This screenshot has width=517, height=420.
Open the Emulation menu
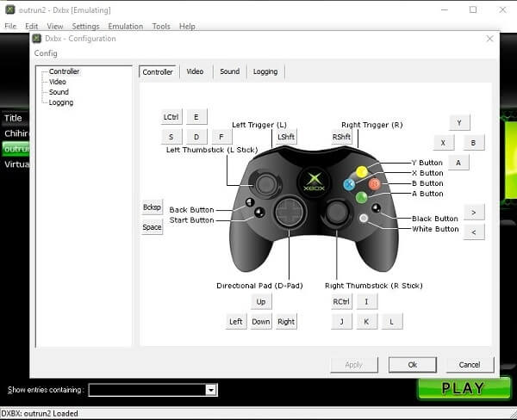pos(126,26)
